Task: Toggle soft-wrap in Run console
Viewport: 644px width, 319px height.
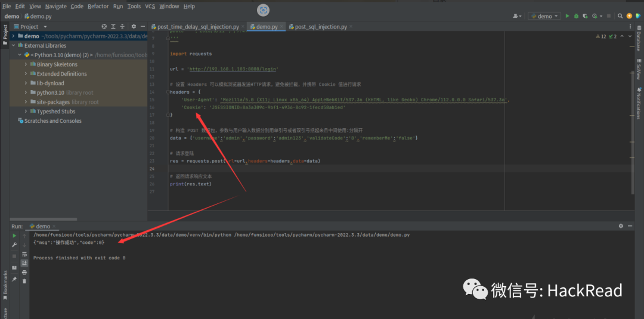Action: point(24,254)
